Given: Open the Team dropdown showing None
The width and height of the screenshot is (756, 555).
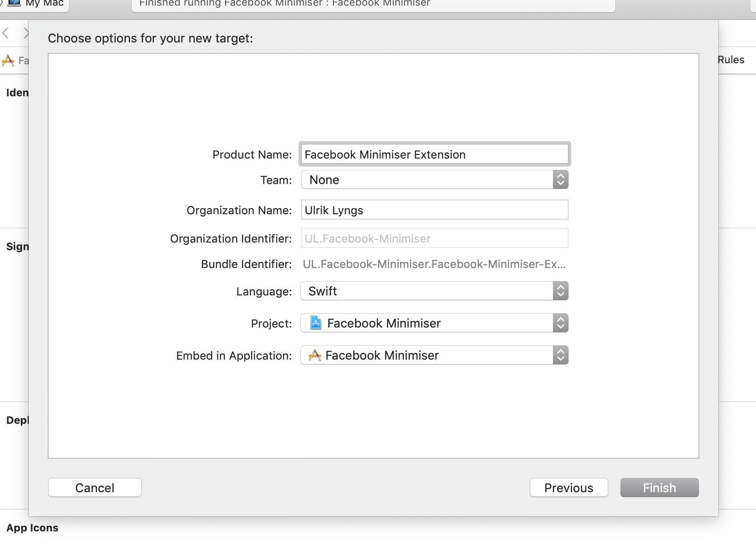Looking at the screenshot, I should (x=434, y=180).
